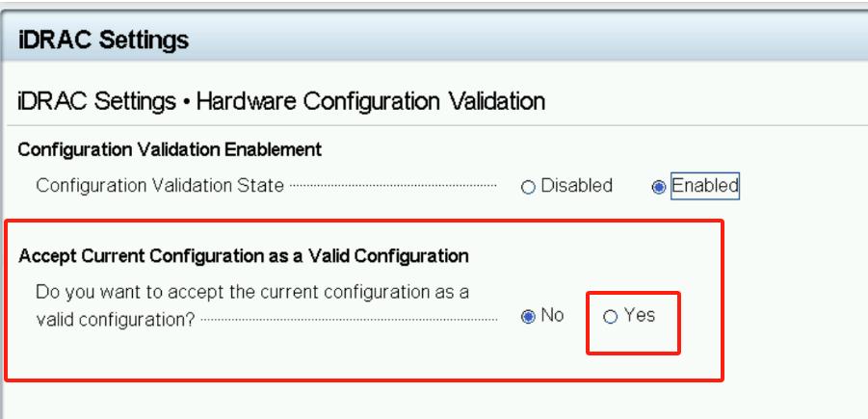Click the Configuration Validation Enablement section header
The image size is (868, 419).
tap(170, 150)
